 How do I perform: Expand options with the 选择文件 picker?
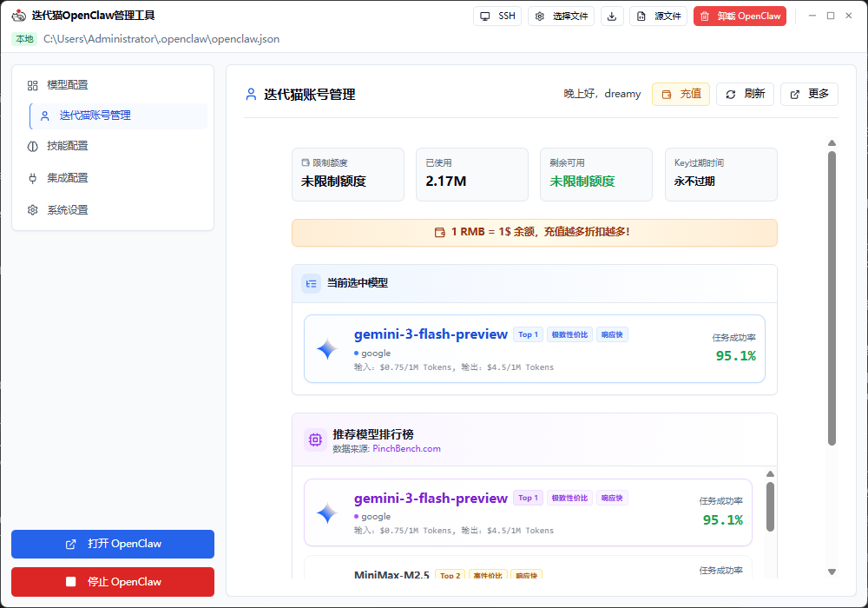(561, 15)
